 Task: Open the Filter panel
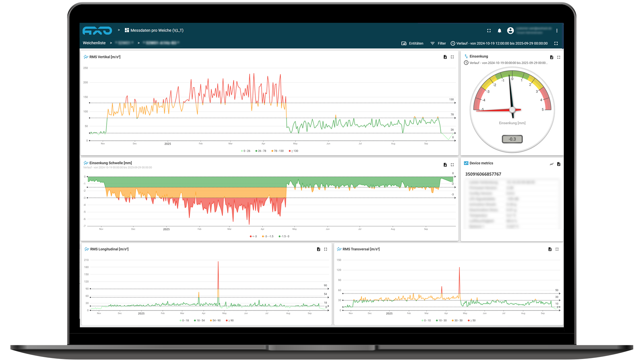coord(438,43)
